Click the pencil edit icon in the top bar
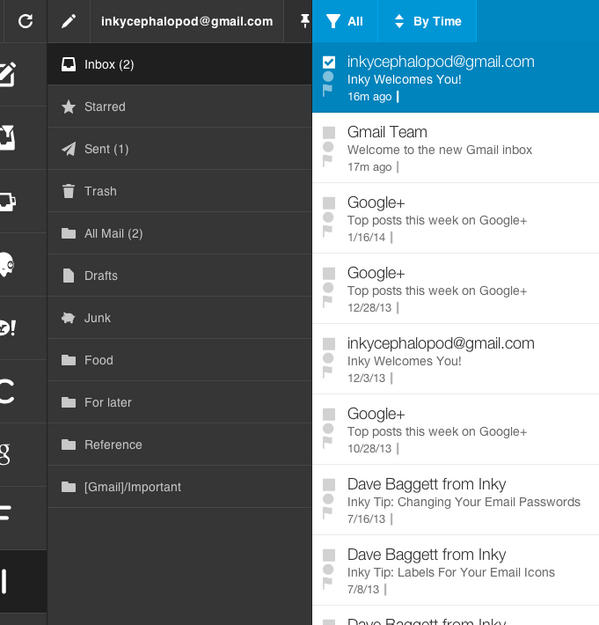Viewport: 599px width, 625px height. pos(69,21)
